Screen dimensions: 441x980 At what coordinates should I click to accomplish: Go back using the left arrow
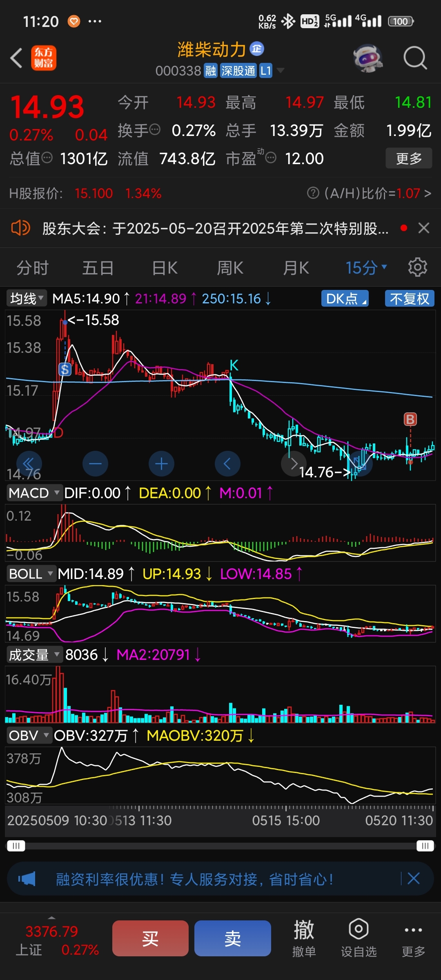(16, 58)
